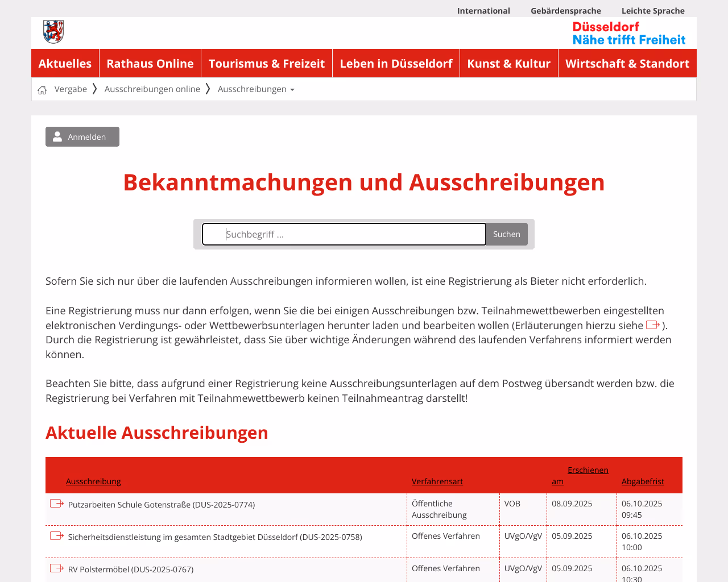
Task: Open Wirtschaft & Standort menu
Action: (627, 63)
